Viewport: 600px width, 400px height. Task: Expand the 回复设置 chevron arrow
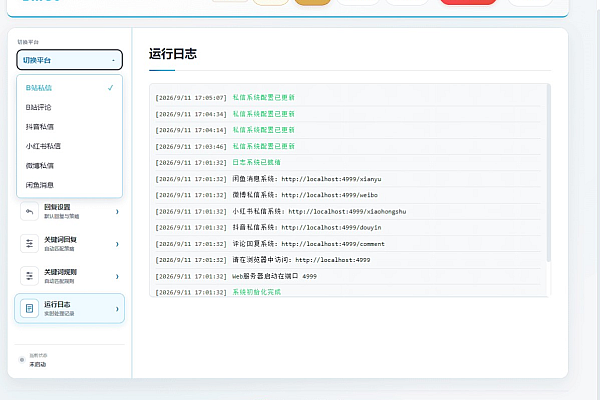click(x=117, y=212)
